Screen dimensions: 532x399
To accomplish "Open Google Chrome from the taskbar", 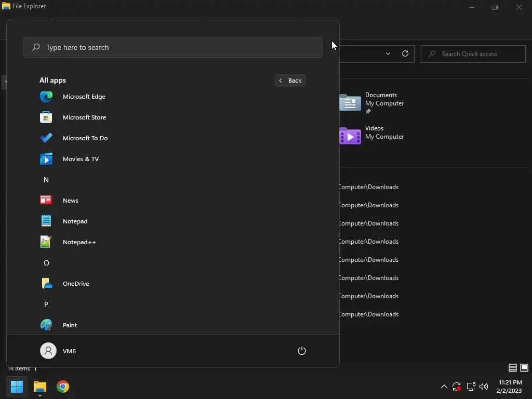I will [63, 387].
